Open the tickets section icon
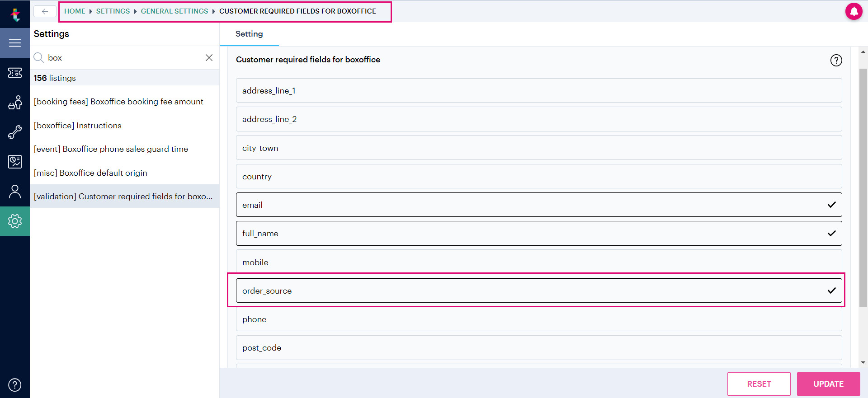This screenshot has width=868, height=398. tap(15, 73)
